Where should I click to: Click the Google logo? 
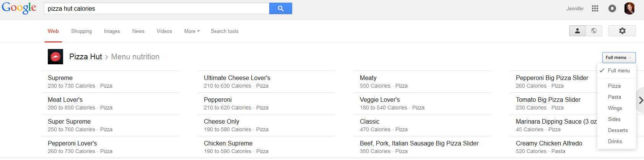click(x=19, y=8)
